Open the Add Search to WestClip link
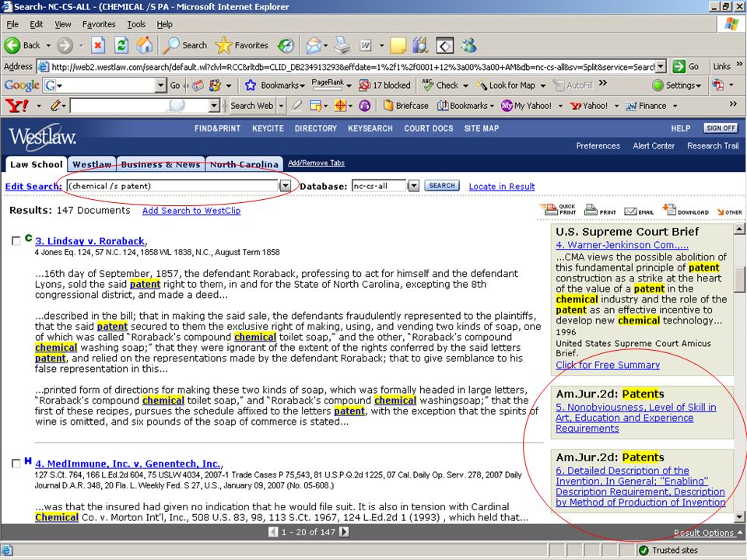This screenshot has height=560, width=747. [191, 211]
